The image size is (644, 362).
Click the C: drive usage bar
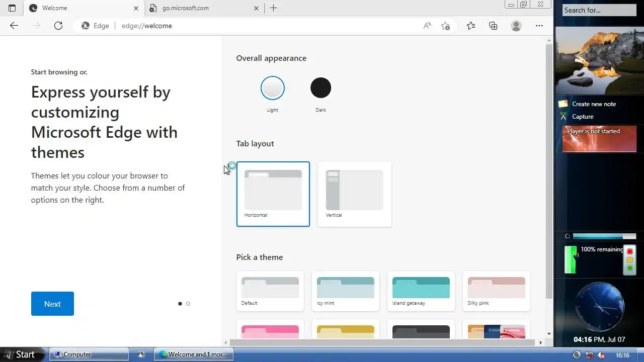[x=604, y=236]
